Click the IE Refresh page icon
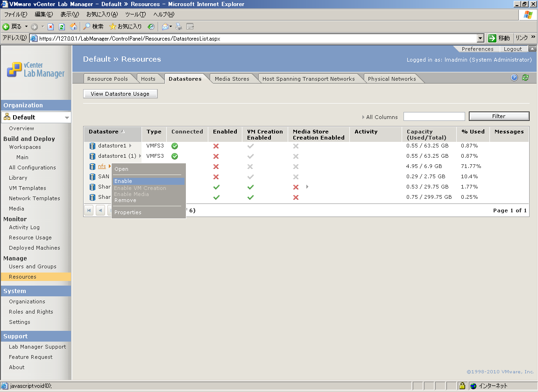Screen dimensions: 538x392 point(62,27)
